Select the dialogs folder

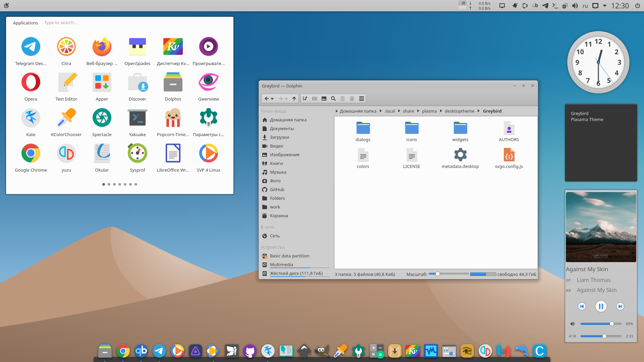(363, 132)
